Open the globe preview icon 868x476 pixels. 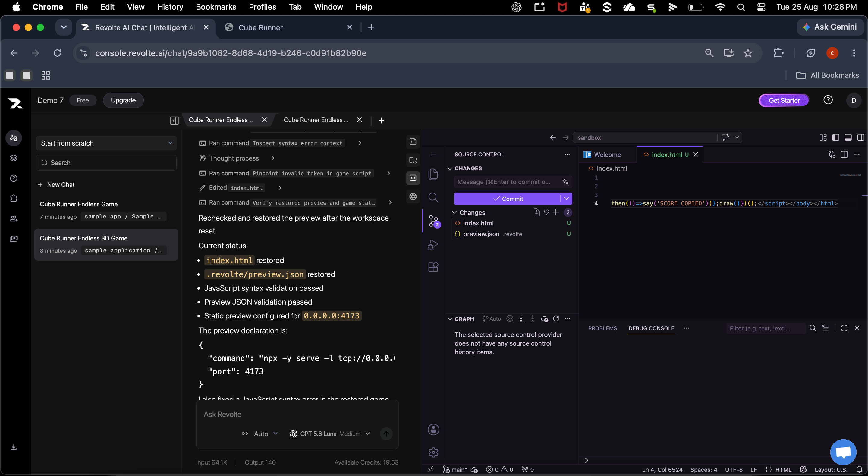[x=413, y=196]
